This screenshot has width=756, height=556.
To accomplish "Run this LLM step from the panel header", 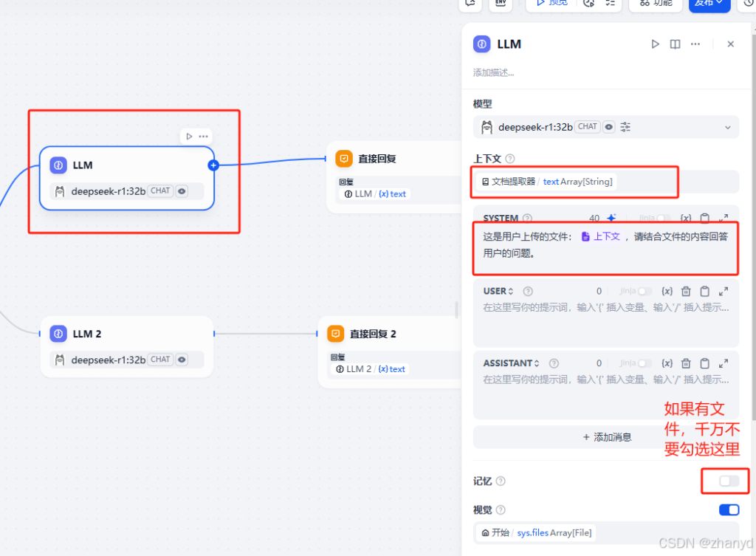I will point(655,44).
